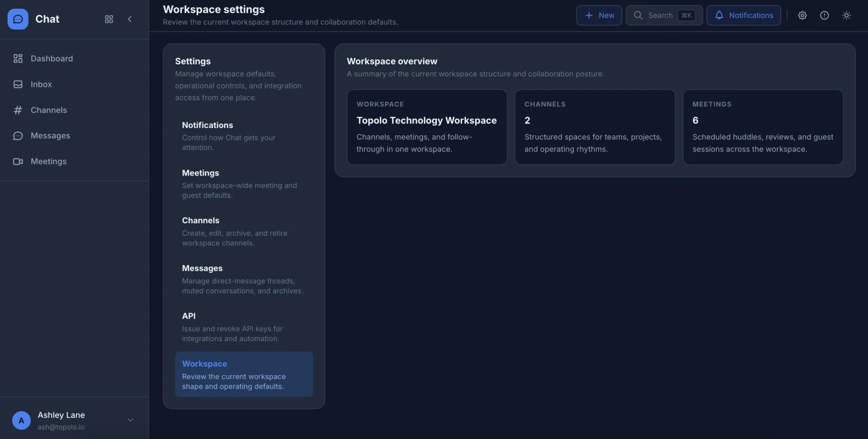This screenshot has width=868, height=439.
Task: Expand the Ashley Lane account menu
Action: pyautogui.click(x=130, y=420)
